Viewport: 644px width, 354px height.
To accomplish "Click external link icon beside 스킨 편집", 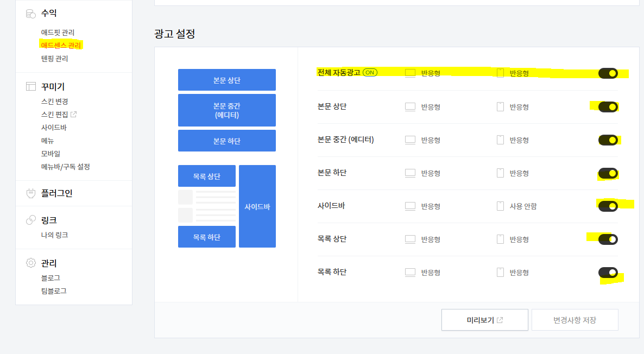I will click(73, 114).
